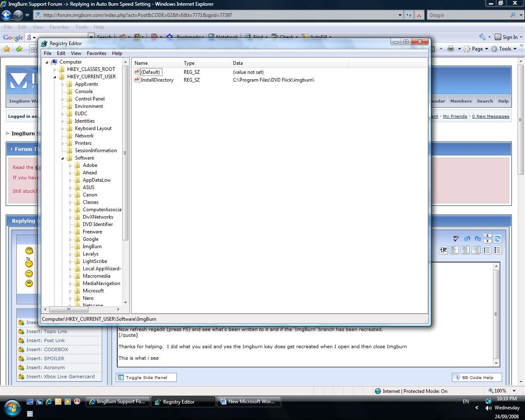Screen dimensions: 525x420
Task: Expand the HKEY_CLASSES_ROOT branch
Action: point(55,69)
